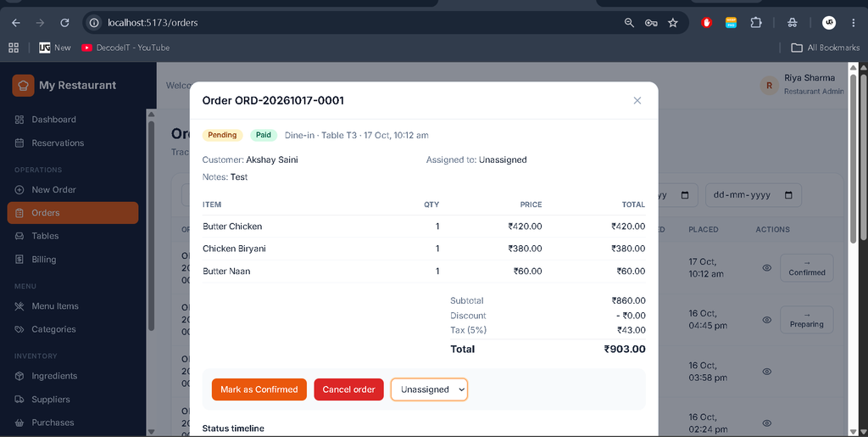The height and width of the screenshot is (437, 868).
Task: Open the DecodeIT - YouTube bookmark
Action: tap(125, 48)
